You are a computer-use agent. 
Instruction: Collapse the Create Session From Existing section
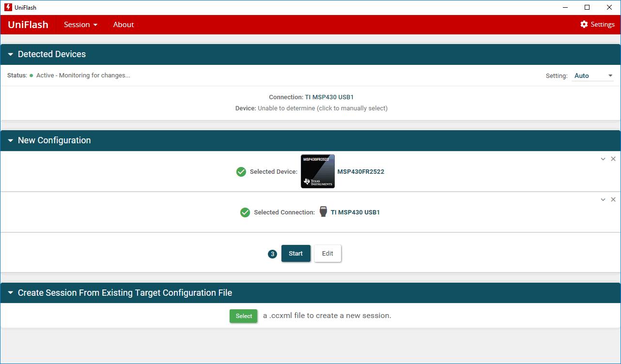[x=11, y=293]
